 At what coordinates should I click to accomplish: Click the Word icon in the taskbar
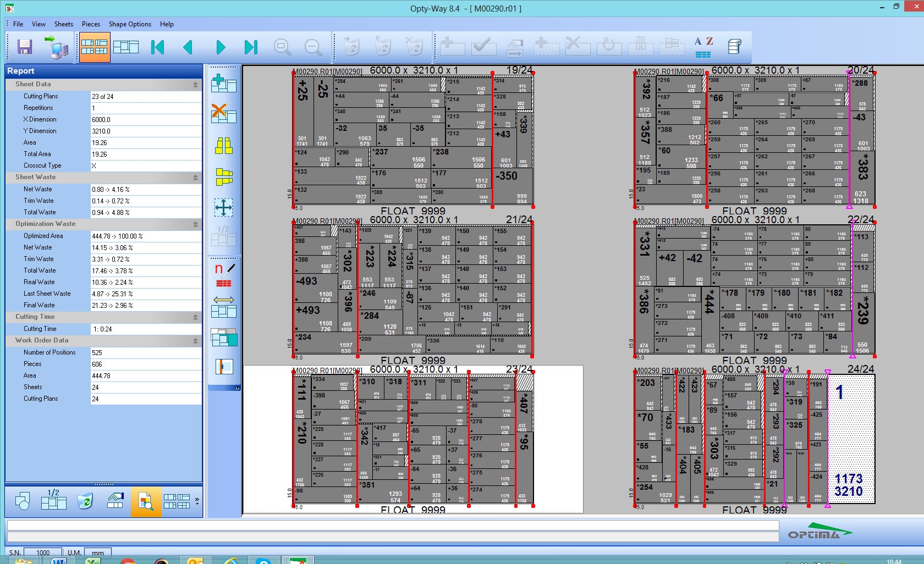tap(58, 561)
